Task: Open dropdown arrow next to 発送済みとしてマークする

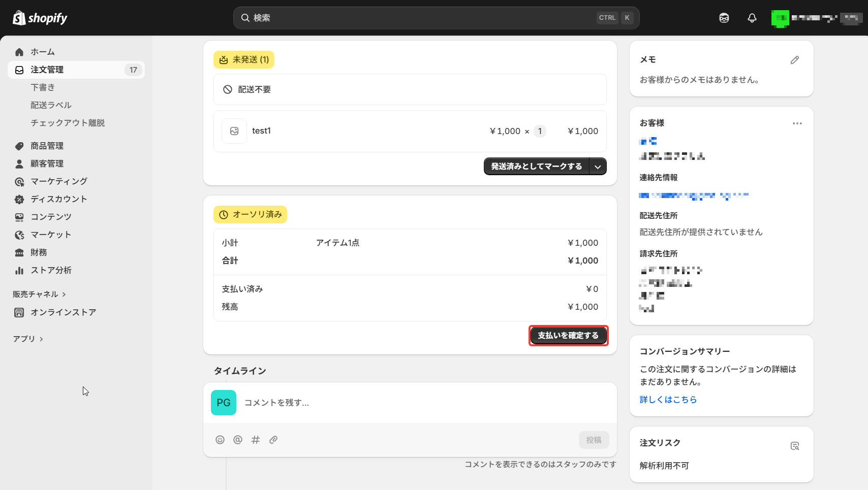Action: click(598, 167)
